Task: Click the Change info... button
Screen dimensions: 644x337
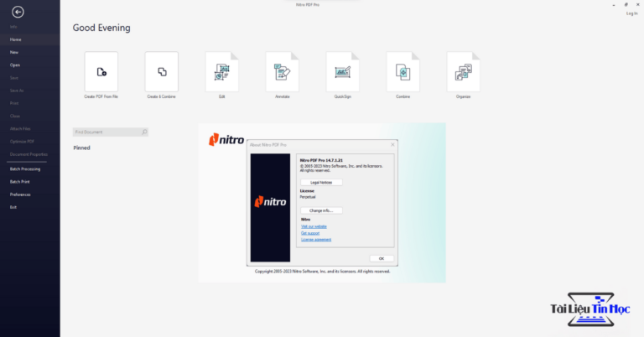Action: pos(321,210)
